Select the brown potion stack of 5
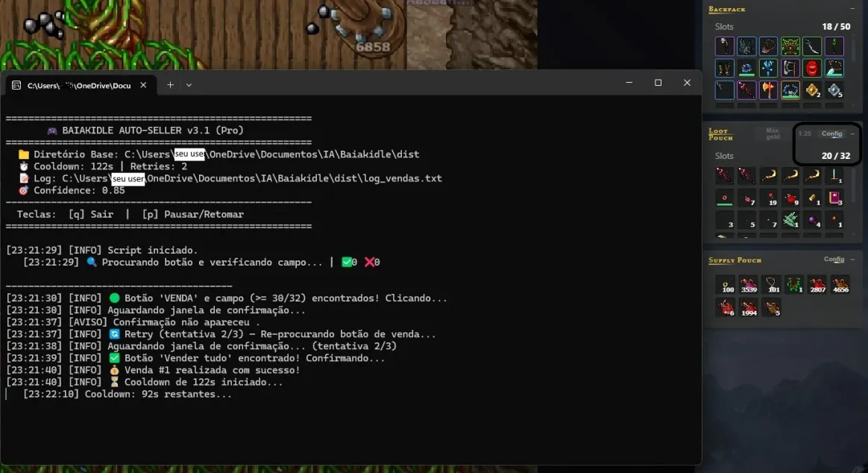 click(772, 307)
